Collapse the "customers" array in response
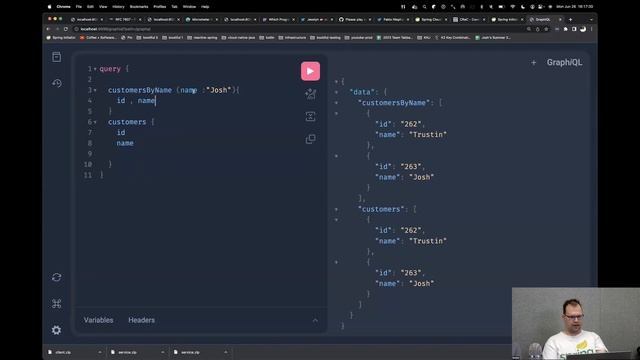 pyautogui.click(x=336, y=209)
